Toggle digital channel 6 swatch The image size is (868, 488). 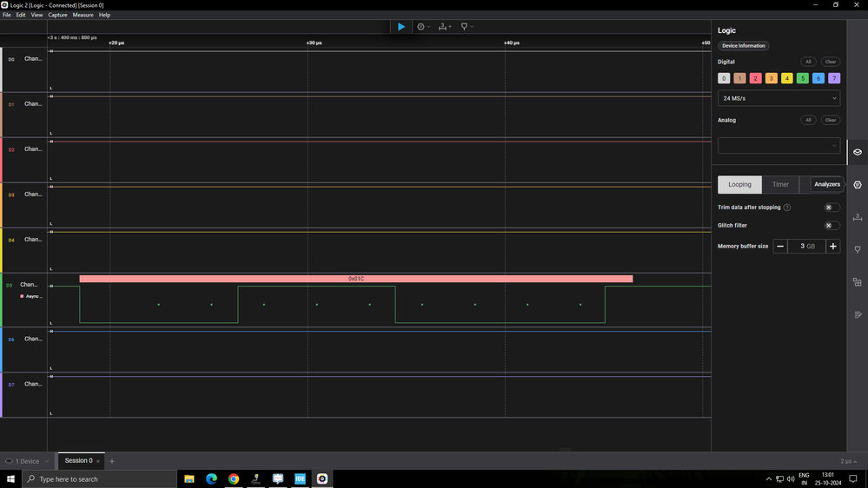click(x=818, y=78)
